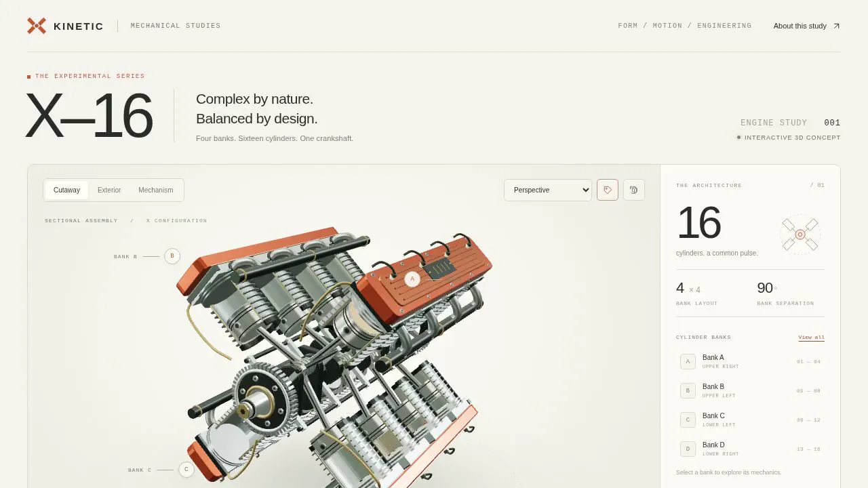The width and height of the screenshot is (868, 488).
Task: Toggle the label tag icon button
Action: pos(608,190)
